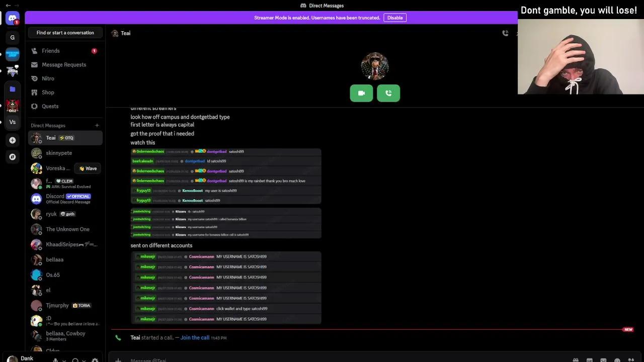This screenshot has width=644, height=362.
Task: Open the purple server folder icon
Action: coord(13,89)
